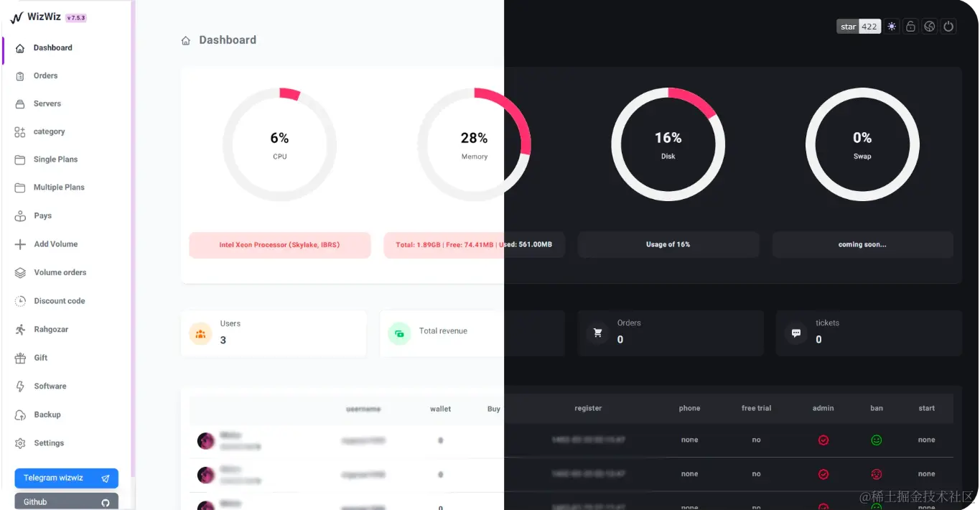The width and height of the screenshot is (980, 510).
Task: Open the Github sidebar button
Action: pyautogui.click(x=66, y=501)
